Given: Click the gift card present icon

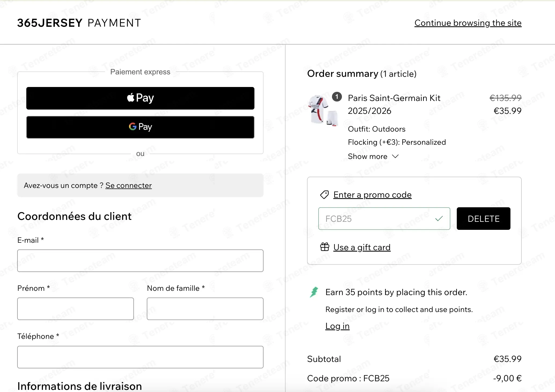Looking at the screenshot, I should 324,247.
